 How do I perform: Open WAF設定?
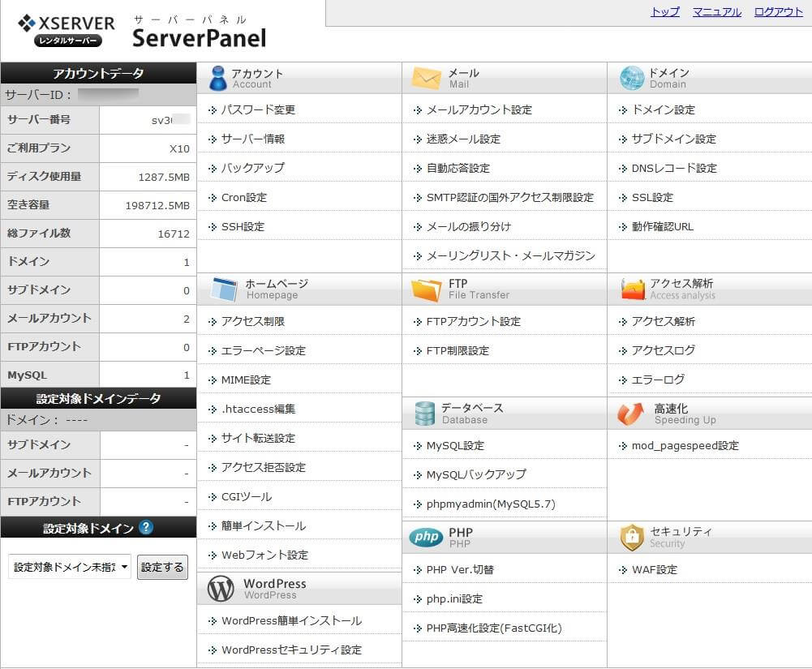click(655, 569)
